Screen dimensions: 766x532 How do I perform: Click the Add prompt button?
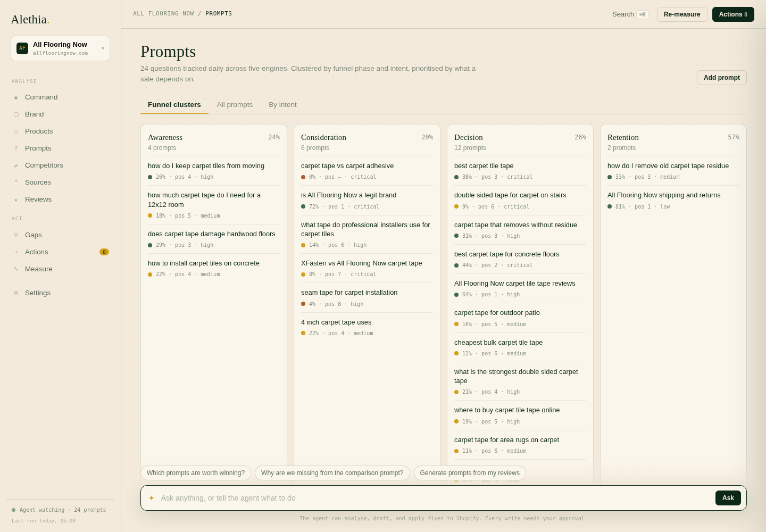click(722, 78)
